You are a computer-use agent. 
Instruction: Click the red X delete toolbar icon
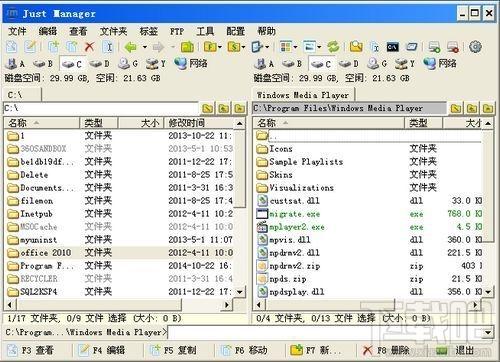tap(89, 47)
